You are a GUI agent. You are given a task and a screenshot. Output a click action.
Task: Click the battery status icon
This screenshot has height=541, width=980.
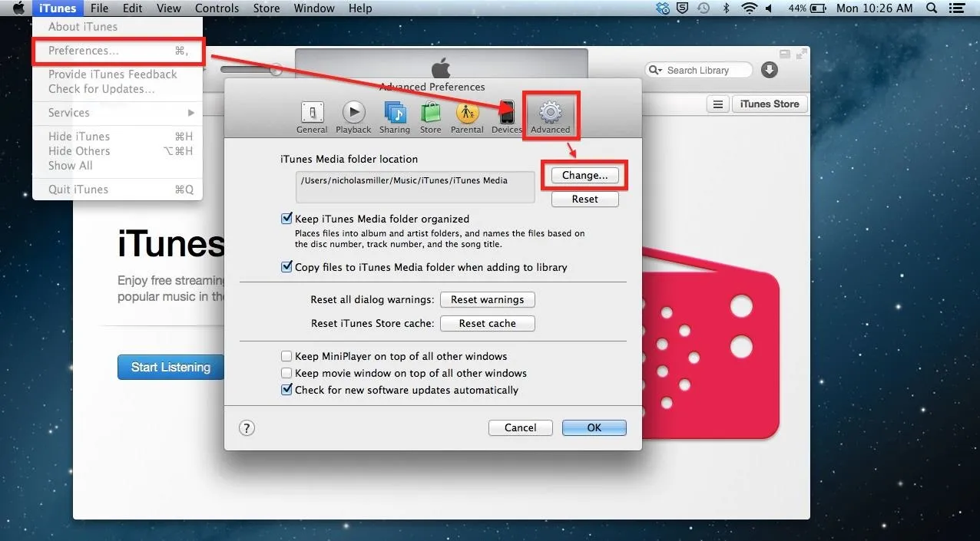pos(819,8)
